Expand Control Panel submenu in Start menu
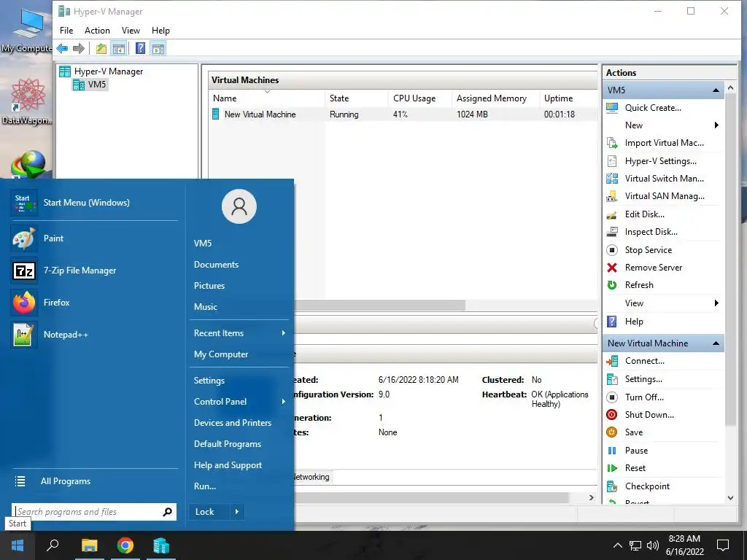 pos(283,402)
